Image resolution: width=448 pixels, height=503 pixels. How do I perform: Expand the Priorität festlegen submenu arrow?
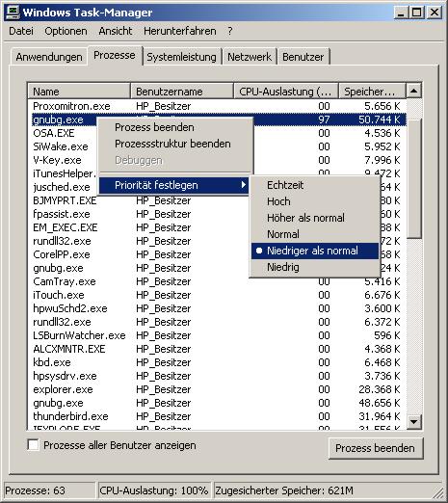(244, 185)
